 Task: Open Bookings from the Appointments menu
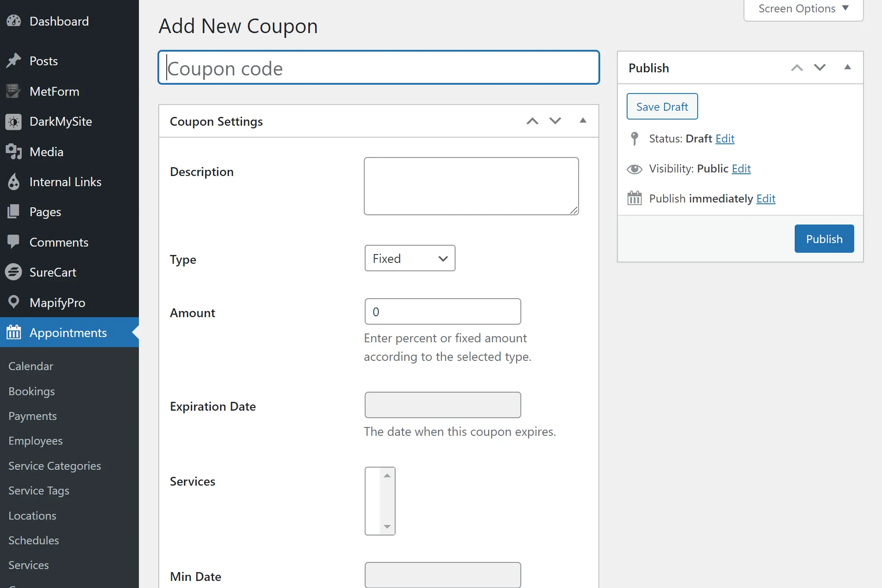tap(31, 391)
